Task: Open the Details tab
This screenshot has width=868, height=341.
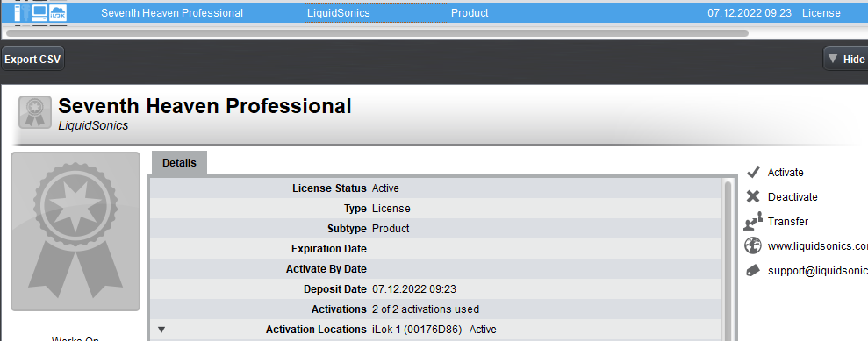Action: 179,163
